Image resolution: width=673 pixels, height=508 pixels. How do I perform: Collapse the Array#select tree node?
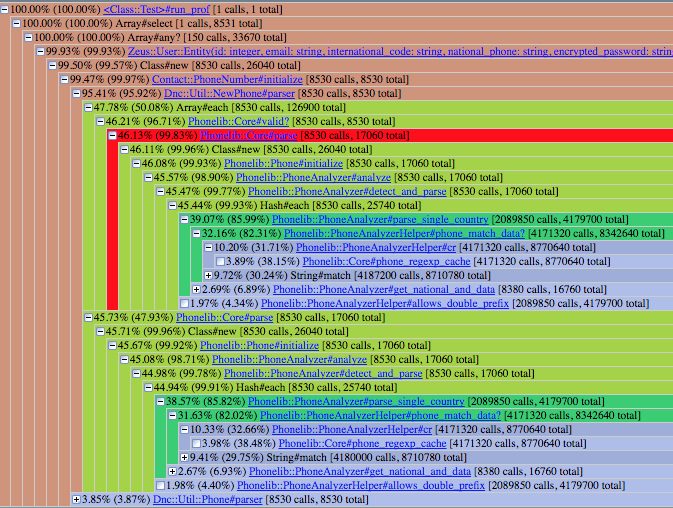(x=16, y=24)
